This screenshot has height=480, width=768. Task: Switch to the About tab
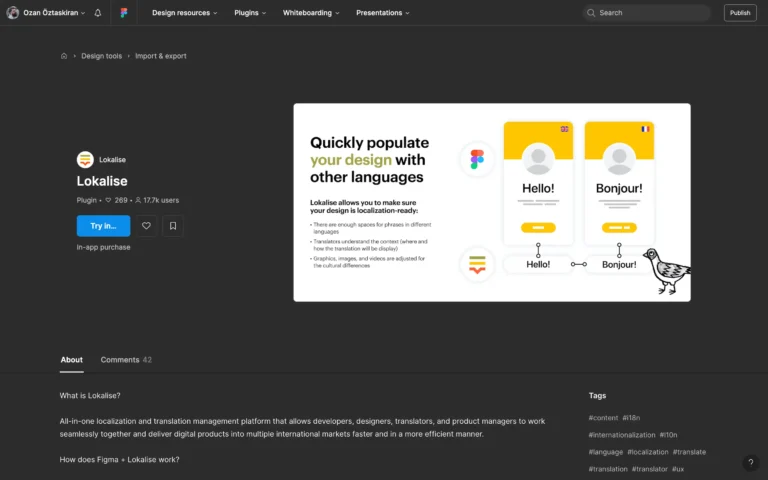pyautogui.click(x=72, y=360)
